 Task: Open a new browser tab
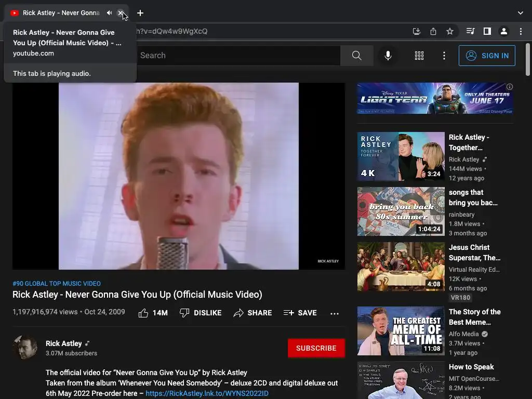(x=140, y=13)
